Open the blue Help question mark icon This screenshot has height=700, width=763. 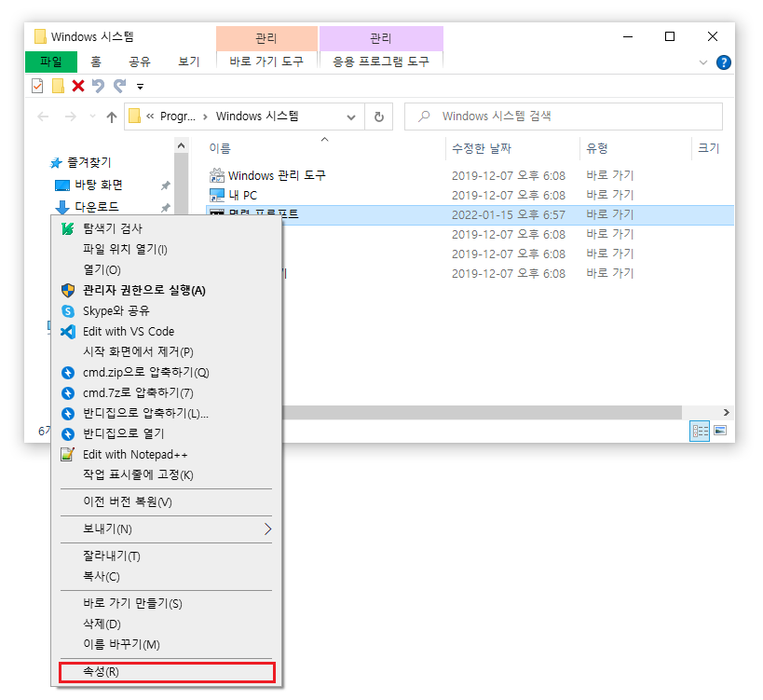724,62
